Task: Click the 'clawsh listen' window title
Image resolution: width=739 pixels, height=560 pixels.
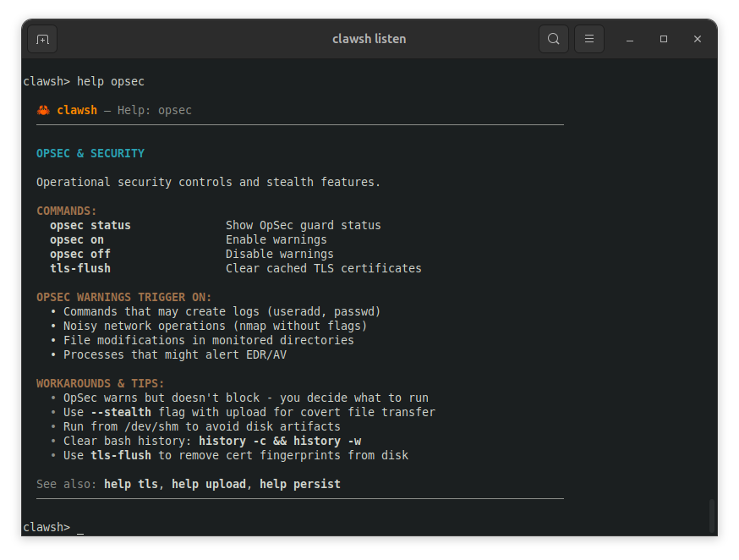Action: (x=369, y=39)
